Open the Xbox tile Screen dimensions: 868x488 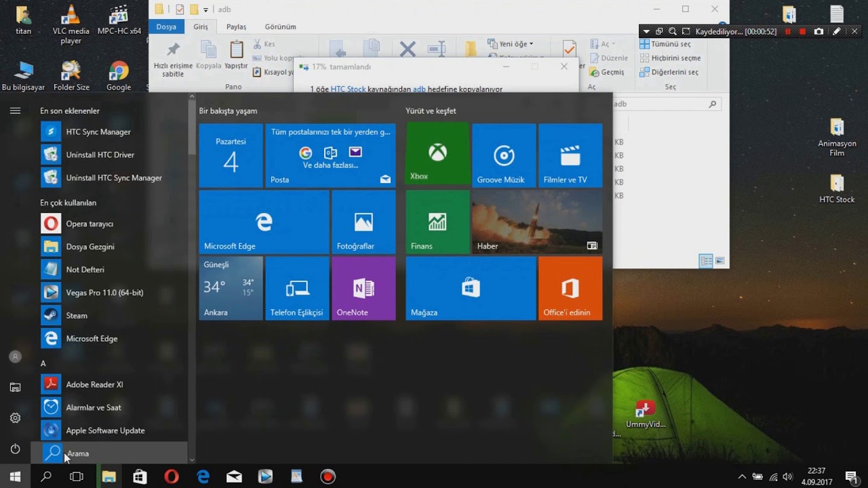point(437,154)
